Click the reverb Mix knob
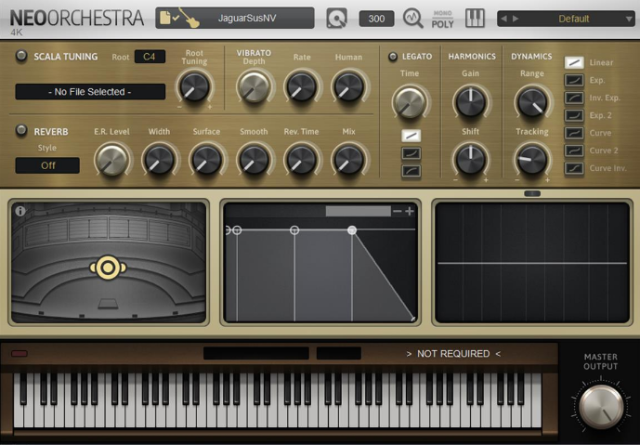The height and width of the screenshot is (445, 640). click(349, 160)
